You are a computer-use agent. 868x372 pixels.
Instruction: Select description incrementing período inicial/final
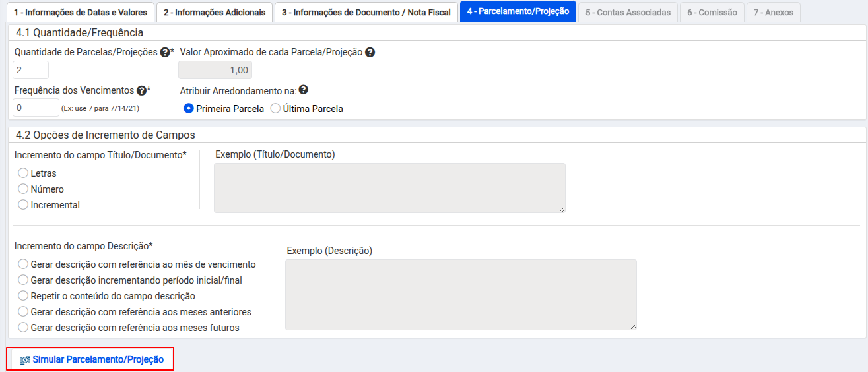[23, 280]
